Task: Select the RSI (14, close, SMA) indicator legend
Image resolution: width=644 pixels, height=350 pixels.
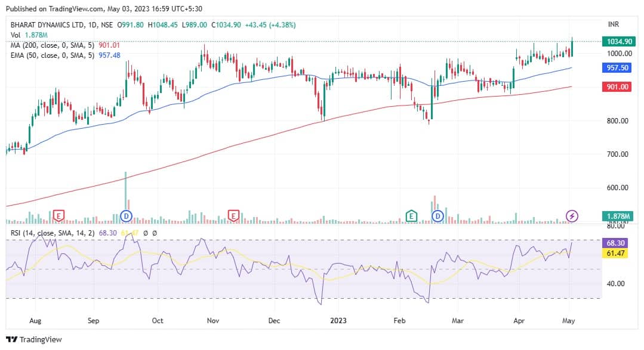Action: (x=54, y=233)
